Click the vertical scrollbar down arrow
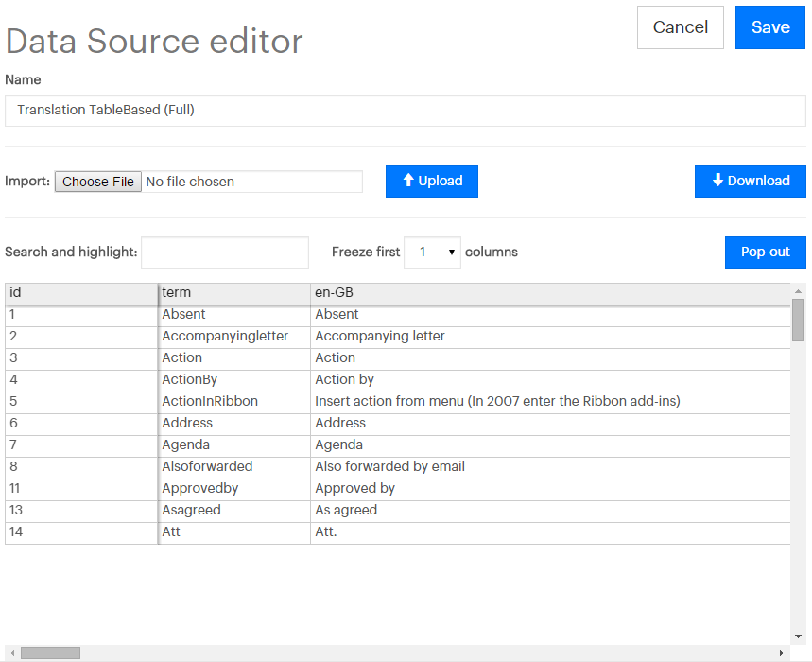The height and width of the screenshot is (662, 812). click(798, 636)
